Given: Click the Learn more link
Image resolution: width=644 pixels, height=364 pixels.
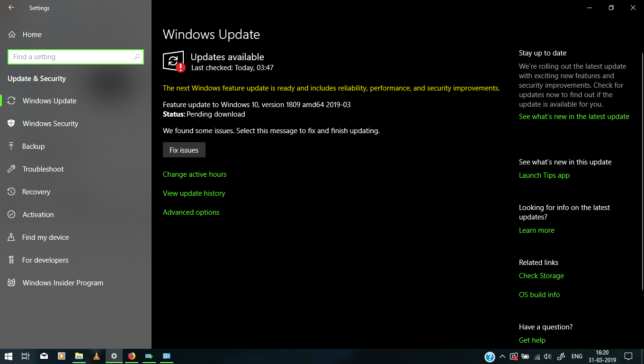Looking at the screenshot, I should point(537,230).
